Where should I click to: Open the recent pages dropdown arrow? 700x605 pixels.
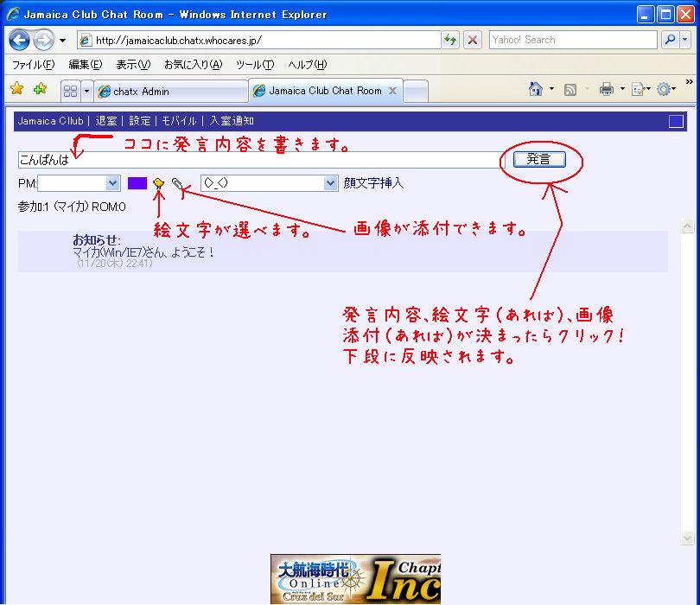(x=62, y=41)
